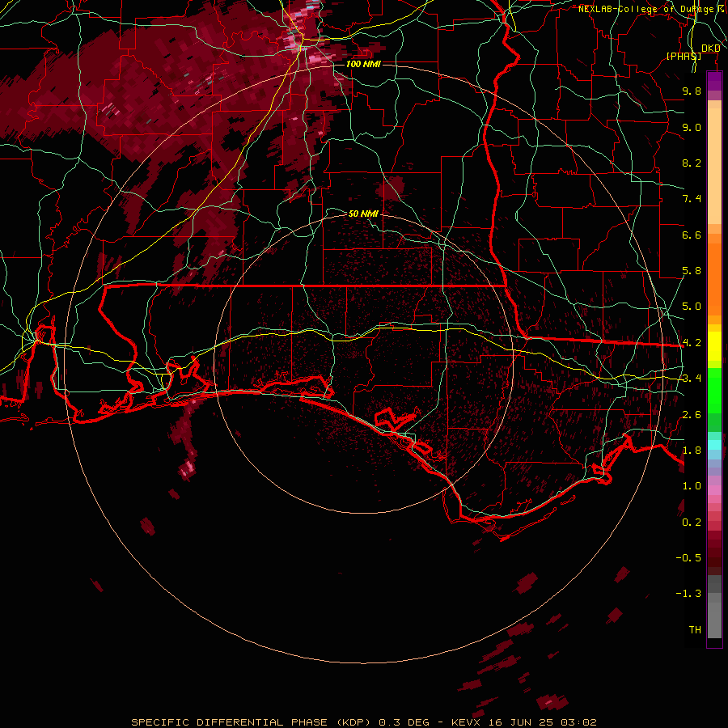728x728 pixels.
Task: Click the 9.8 value on the scale
Action: coord(692,91)
